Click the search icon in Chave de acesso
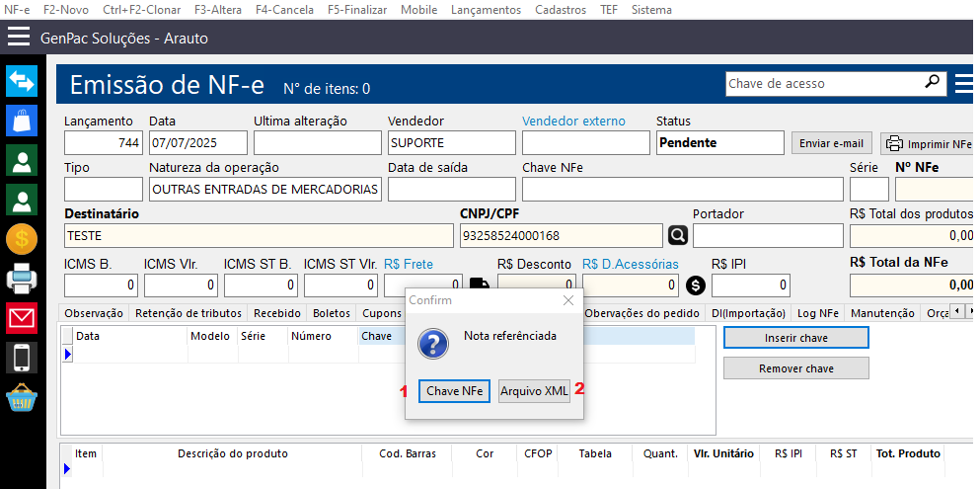980x489 pixels. (932, 83)
